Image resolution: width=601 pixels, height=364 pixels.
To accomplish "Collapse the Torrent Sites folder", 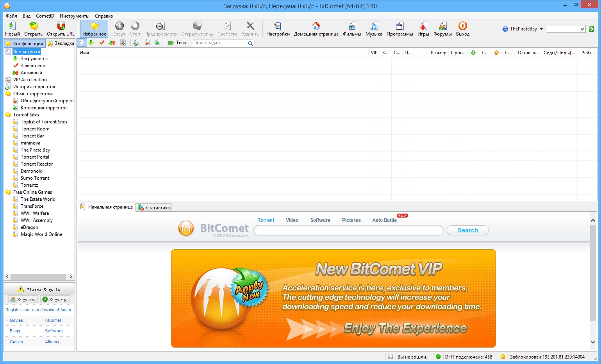I will [26, 115].
